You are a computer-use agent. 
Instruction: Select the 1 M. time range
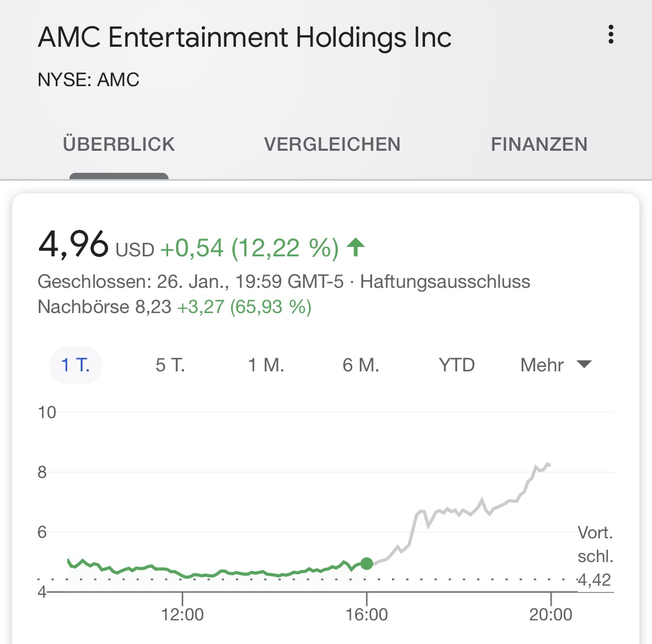pyautogui.click(x=266, y=365)
